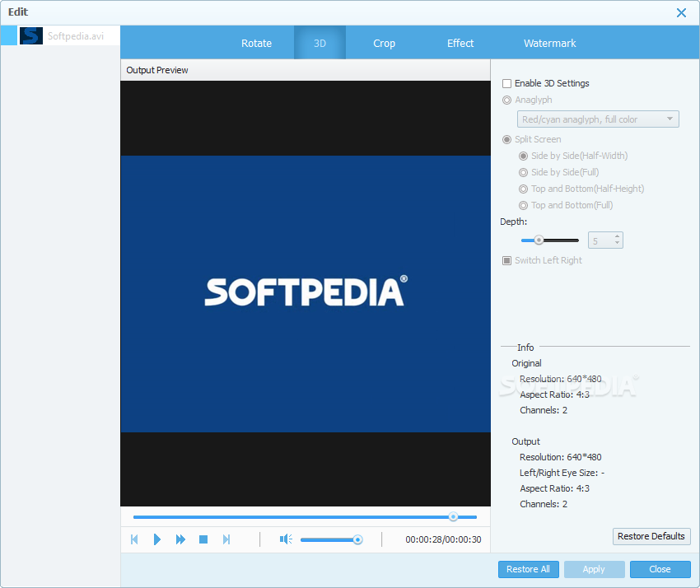Image resolution: width=700 pixels, height=588 pixels.
Task: Mute audio with the speaker icon
Action: tap(286, 539)
